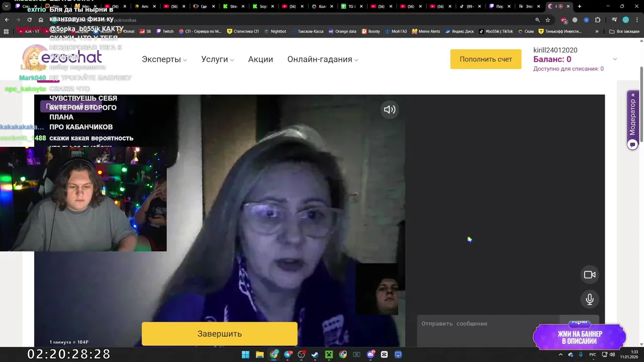Viewport: 644px width, 362px height.
Task: Click the purple ЖМИ НА БАННЕР banner
Action: pyautogui.click(x=580, y=337)
